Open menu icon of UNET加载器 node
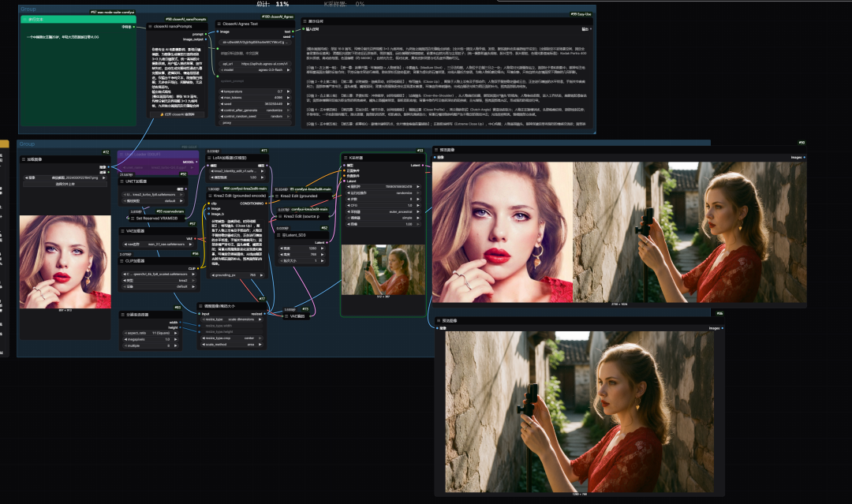Image resolution: width=852 pixels, height=504 pixels. 122,181
